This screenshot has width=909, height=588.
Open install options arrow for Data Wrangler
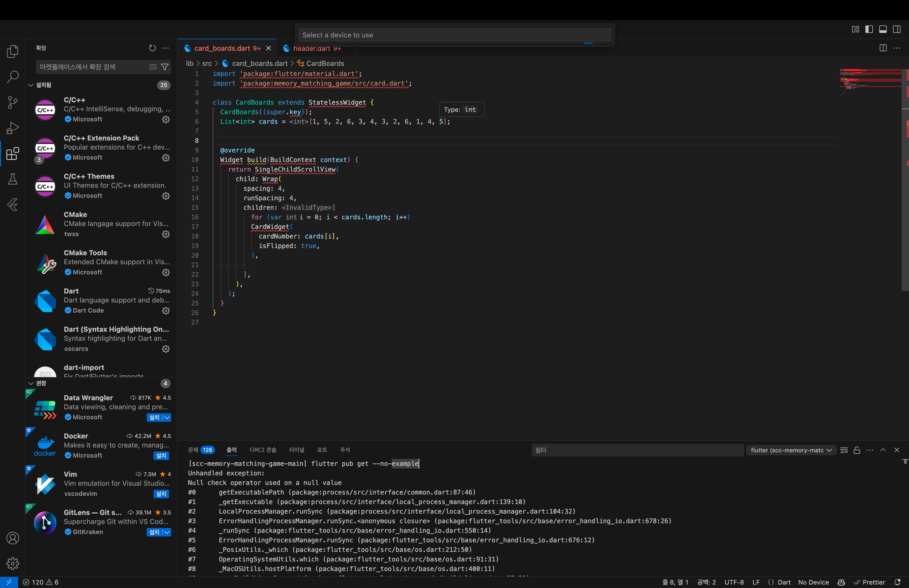167,417
